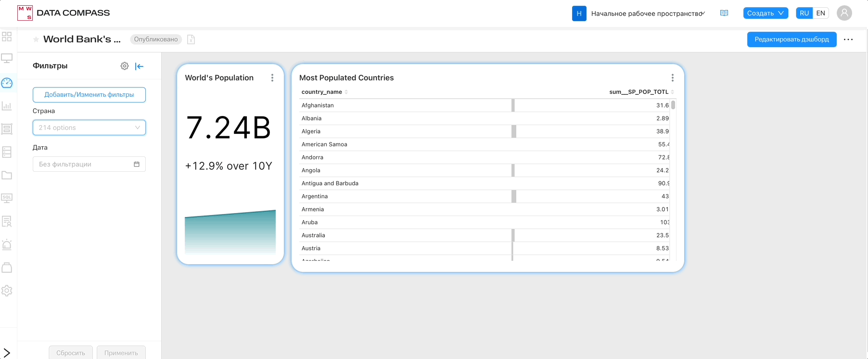Open the alerts bell icon in sidebar
The width and height of the screenshot is (868, 359).
coord(7,244)
